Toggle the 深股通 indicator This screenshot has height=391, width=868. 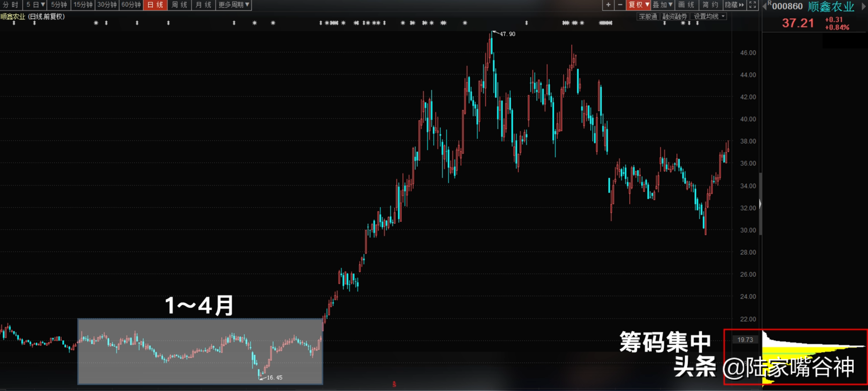[648, 16]
